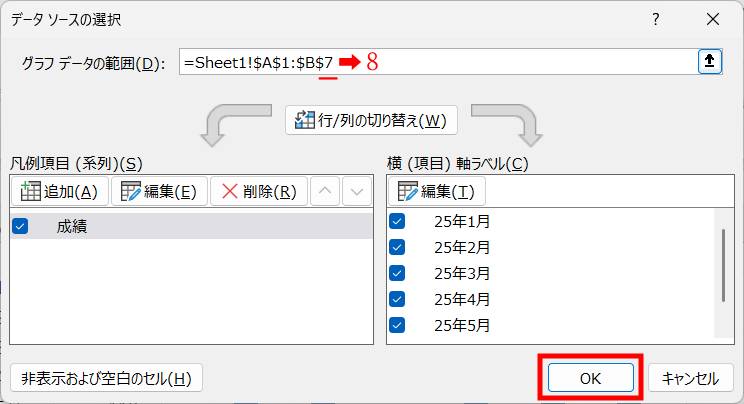
Task: Uncheck the 25年1月 category checkbox
Action: (397, 221)
